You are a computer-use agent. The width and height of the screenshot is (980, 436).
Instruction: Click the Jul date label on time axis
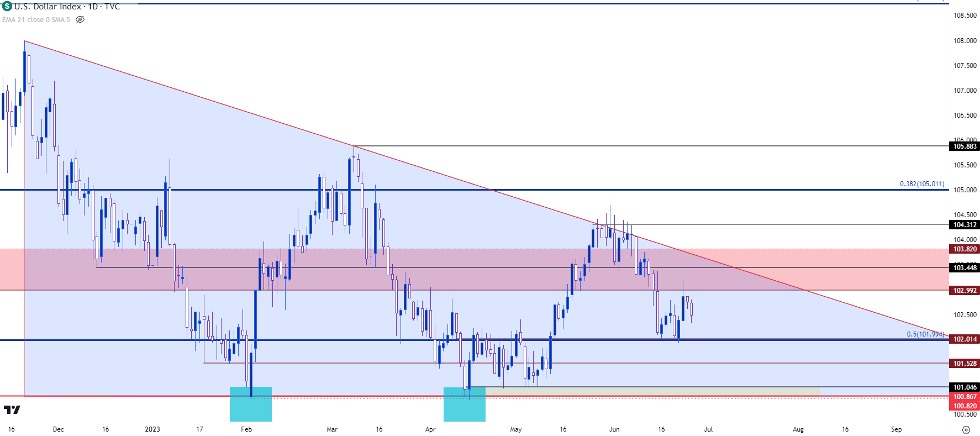tap(708, 429)
